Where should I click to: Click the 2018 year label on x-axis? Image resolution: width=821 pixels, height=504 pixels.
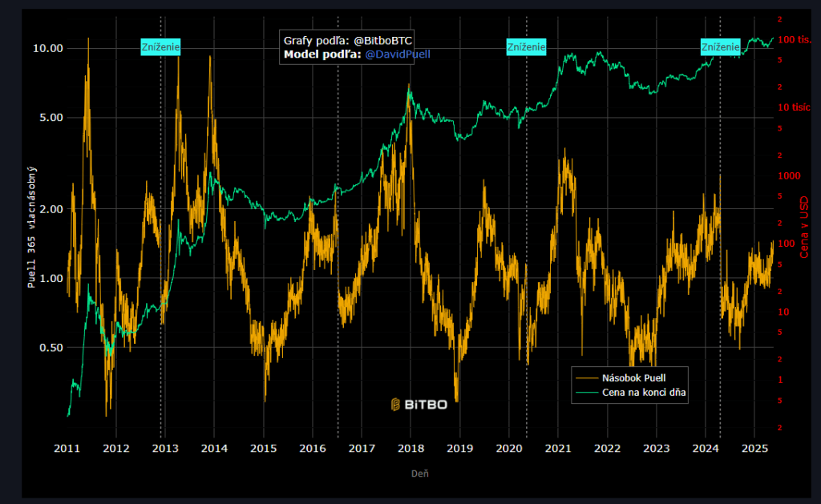pyautogui.click(x=410, y=448)
